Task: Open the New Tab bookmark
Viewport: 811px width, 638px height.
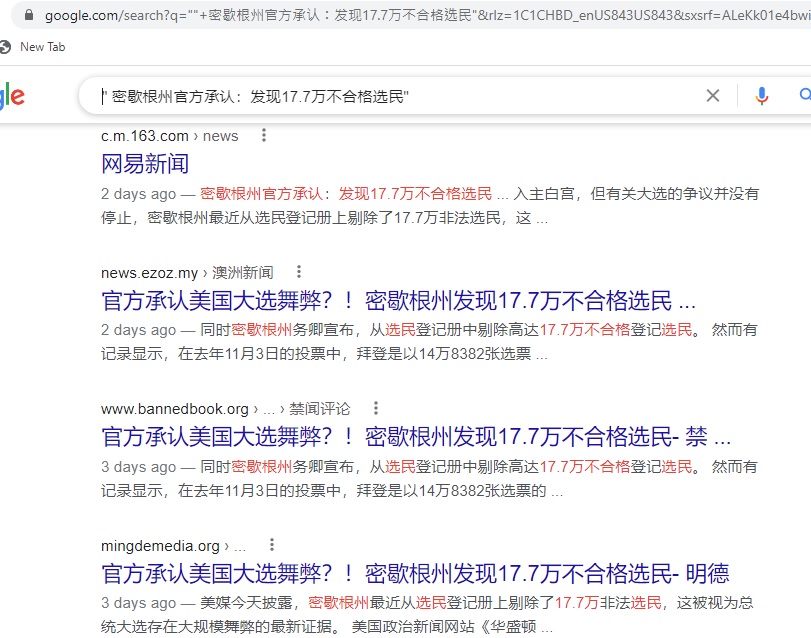Action: point(33,47)
